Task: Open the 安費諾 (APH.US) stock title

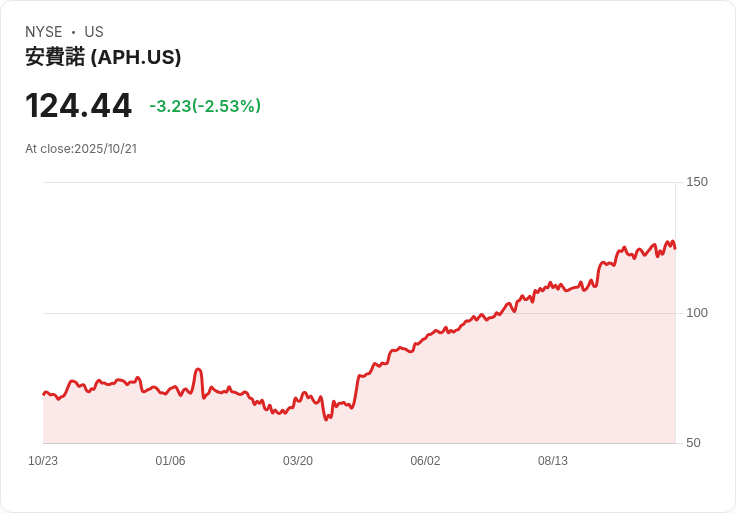Action: pos(103,57)
